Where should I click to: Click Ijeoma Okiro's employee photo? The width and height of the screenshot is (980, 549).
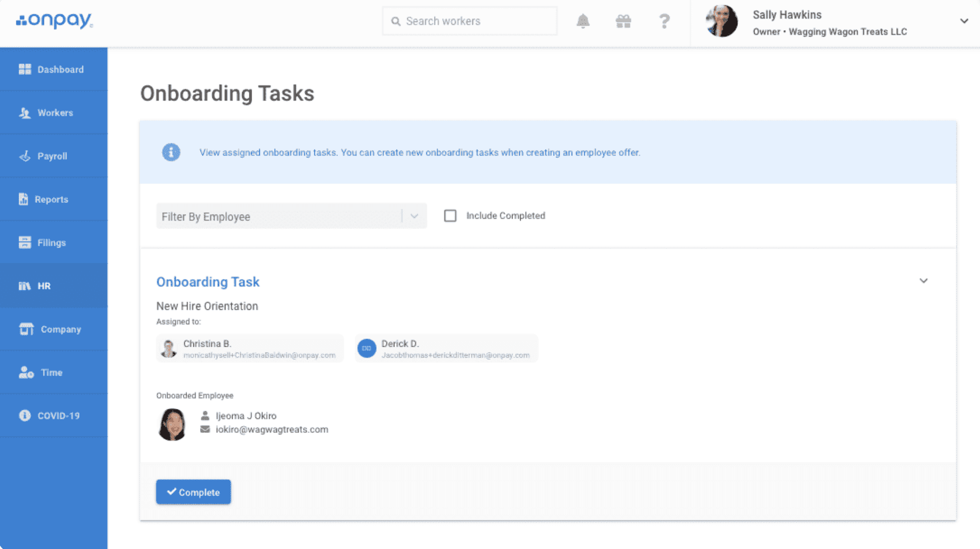coord(172,424)
